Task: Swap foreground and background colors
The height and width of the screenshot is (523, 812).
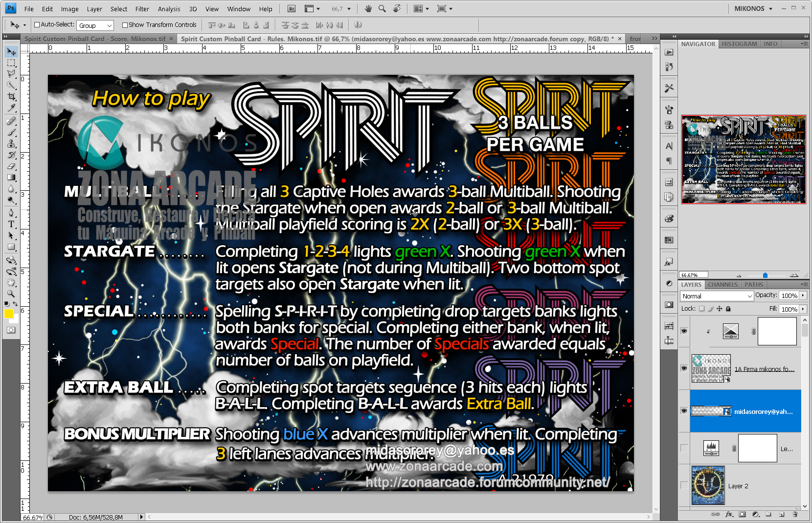Action: click(x=15, y=304)
